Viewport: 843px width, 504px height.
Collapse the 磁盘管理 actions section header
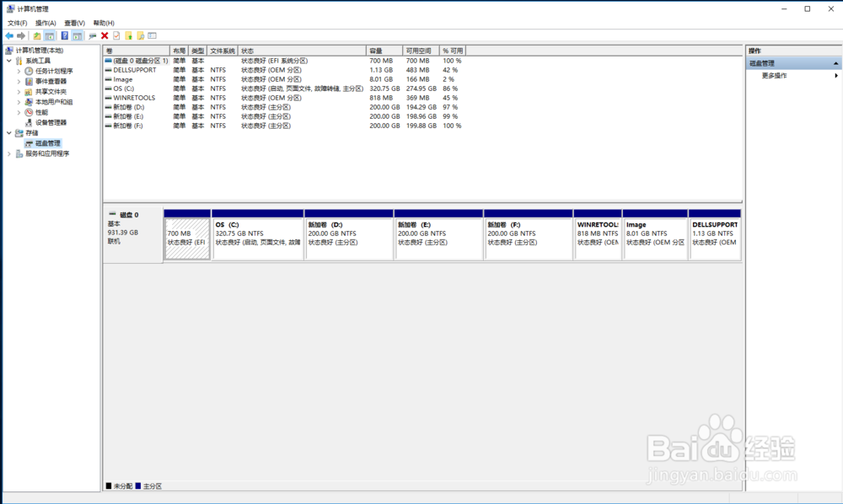(x=793, y=63)
